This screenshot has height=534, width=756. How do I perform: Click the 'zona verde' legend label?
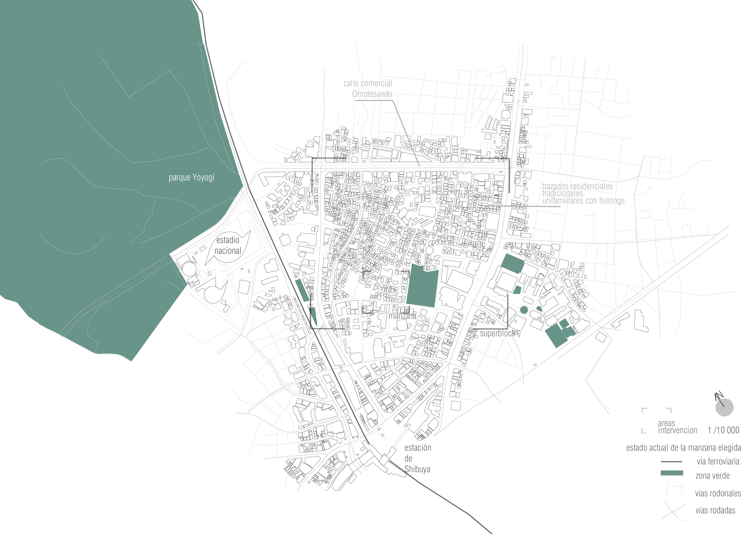click(712, 476)
